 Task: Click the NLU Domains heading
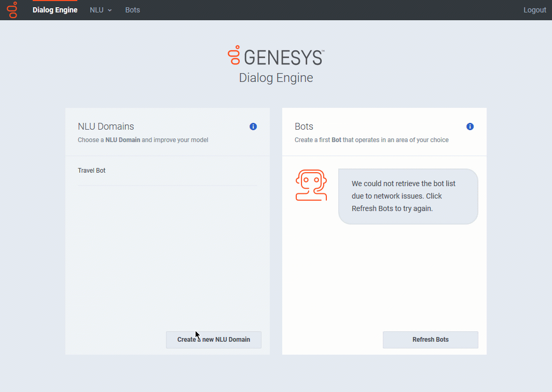coord(106,127)
